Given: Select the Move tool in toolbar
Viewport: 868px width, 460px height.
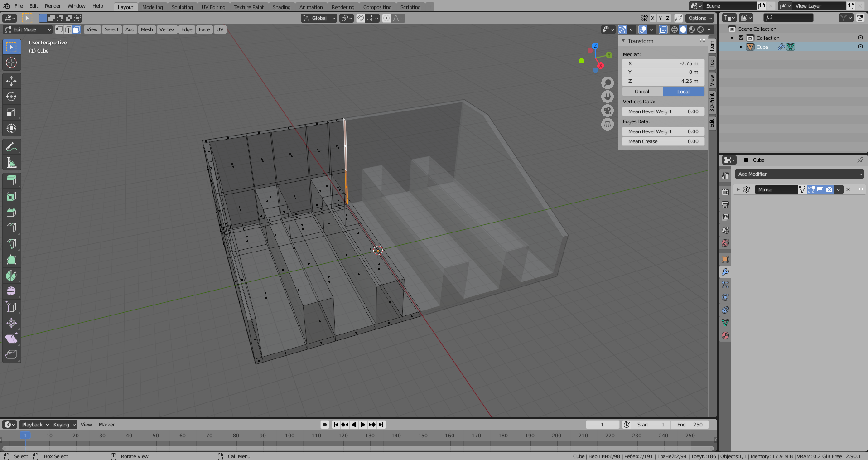Looking at the screenshot, I should tap(11, 81).
